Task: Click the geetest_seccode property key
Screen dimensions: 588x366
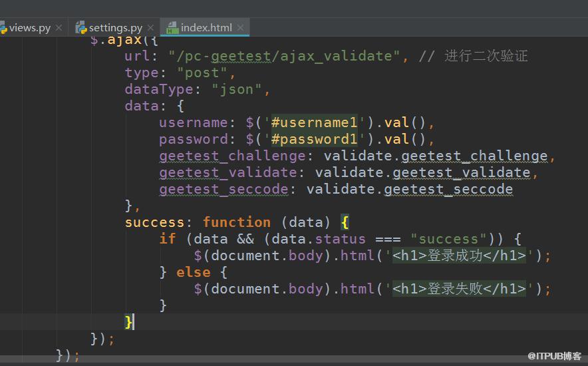Action: point(224,189)
